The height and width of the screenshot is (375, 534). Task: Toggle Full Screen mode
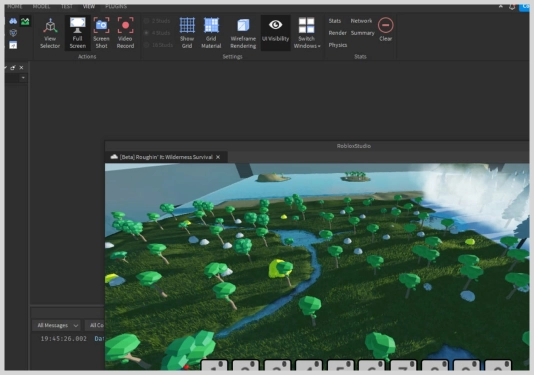tap(78, 33)
